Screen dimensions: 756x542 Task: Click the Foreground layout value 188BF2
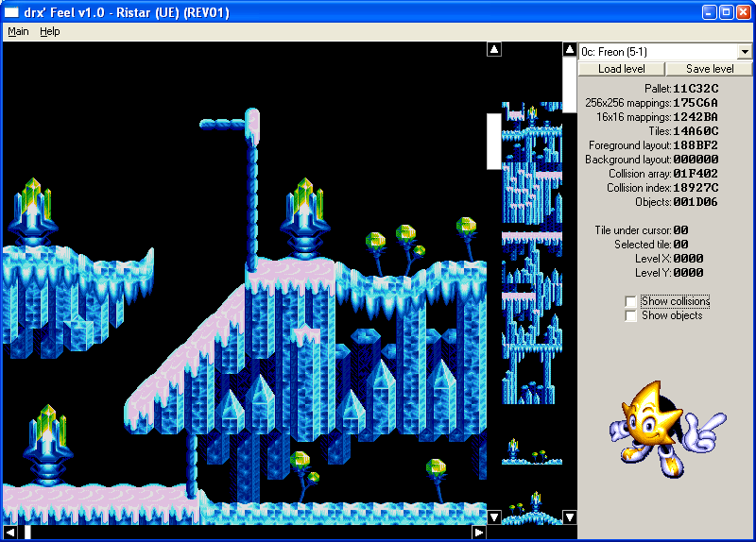tap(696, 145)
